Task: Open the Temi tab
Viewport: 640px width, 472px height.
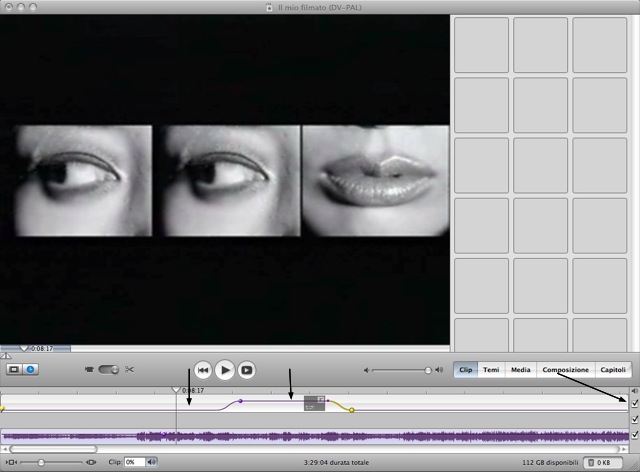Action: (491, 370)
